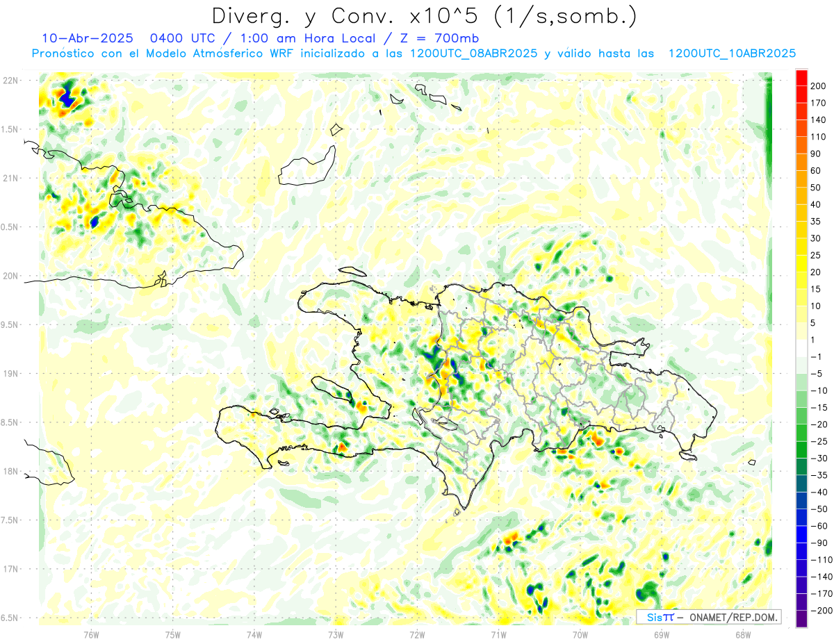Click the '7.5N' latitude label

10,520
